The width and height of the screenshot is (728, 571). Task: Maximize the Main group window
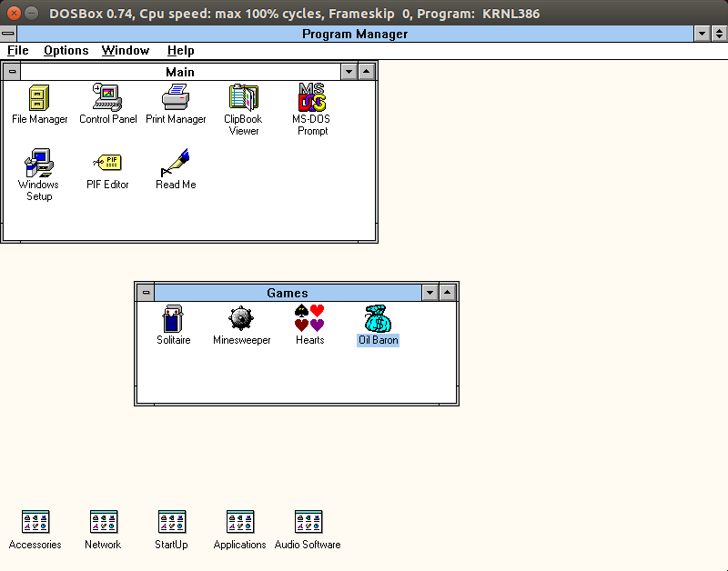coord(367,72)
